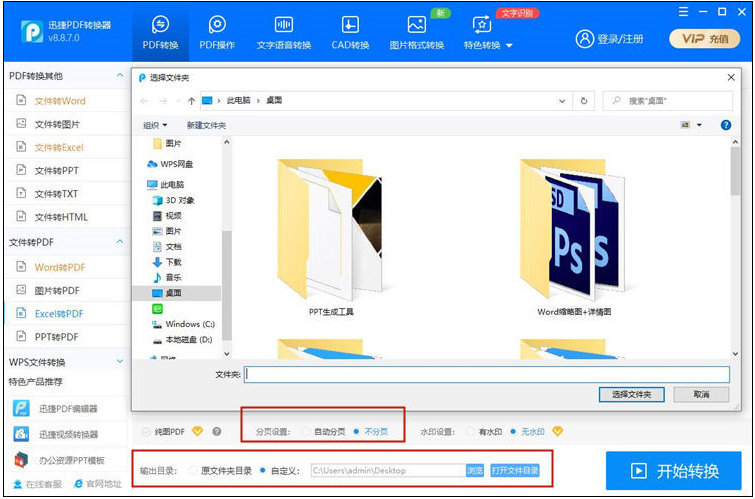Click the 文件夹 name input field

pos(486,374)
